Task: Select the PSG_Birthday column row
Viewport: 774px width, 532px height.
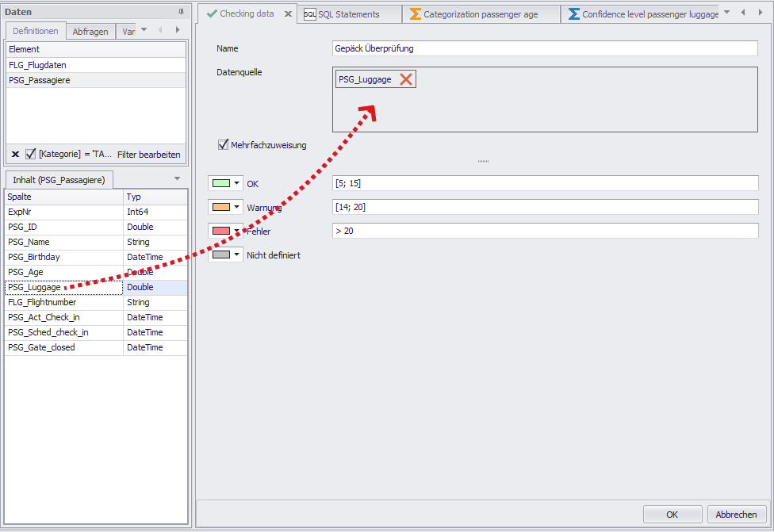Action: click(x=96, y=257)
